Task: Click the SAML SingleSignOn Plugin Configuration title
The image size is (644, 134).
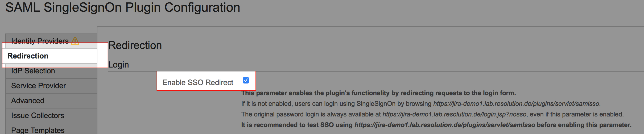Action: (123, 7)
